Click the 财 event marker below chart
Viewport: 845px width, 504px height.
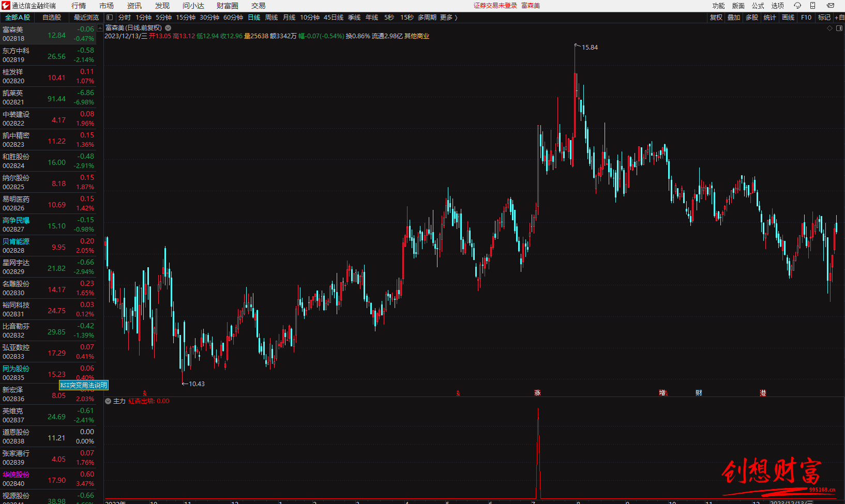pos(699,393)
